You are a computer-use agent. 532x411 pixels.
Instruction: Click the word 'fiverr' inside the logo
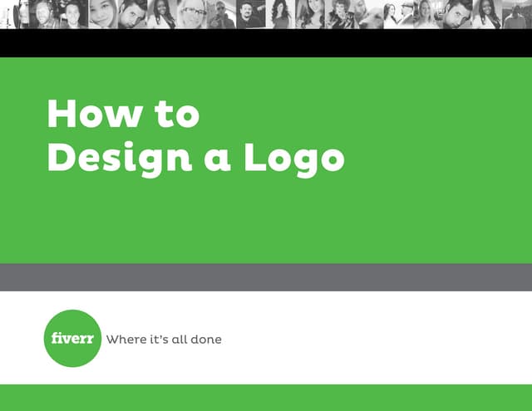[72, 338]
